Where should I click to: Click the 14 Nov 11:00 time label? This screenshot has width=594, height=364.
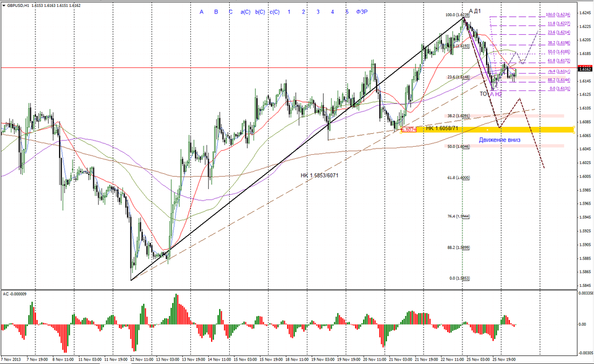click(x=219, y=359)
